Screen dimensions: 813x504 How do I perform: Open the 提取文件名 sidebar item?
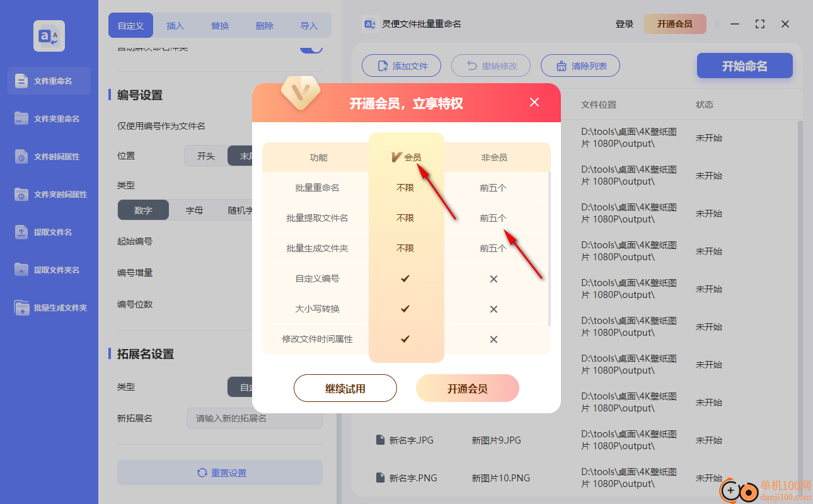[49, 232]
